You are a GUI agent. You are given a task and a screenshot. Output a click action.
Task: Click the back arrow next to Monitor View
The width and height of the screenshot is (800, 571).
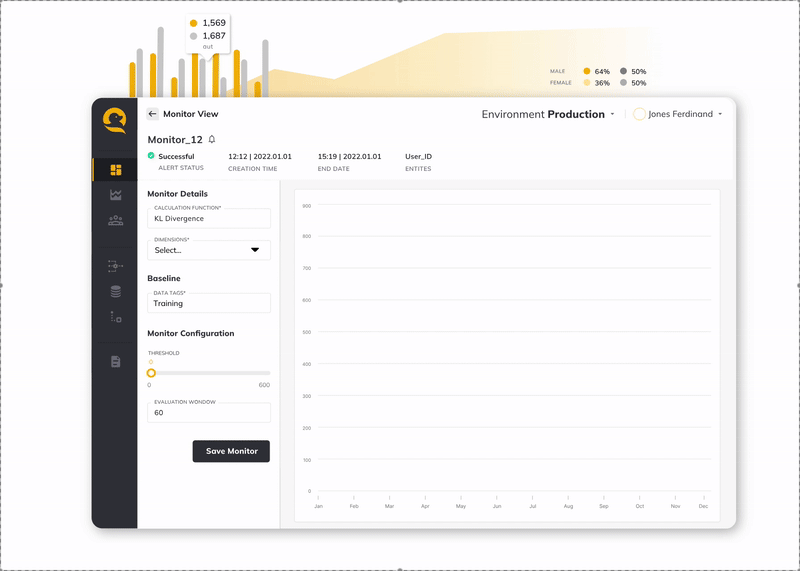pyautogui.click(x=152, y=114)
